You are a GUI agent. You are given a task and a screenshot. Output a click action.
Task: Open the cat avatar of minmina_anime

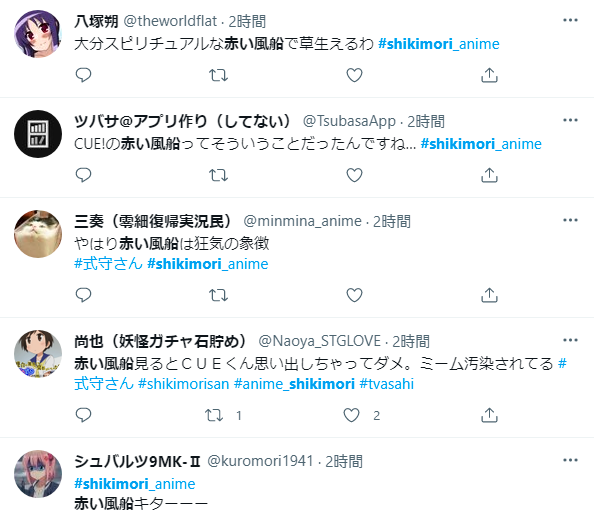(38, 234)
